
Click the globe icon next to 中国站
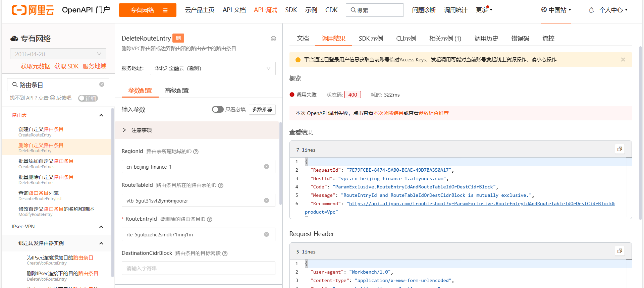544,10
